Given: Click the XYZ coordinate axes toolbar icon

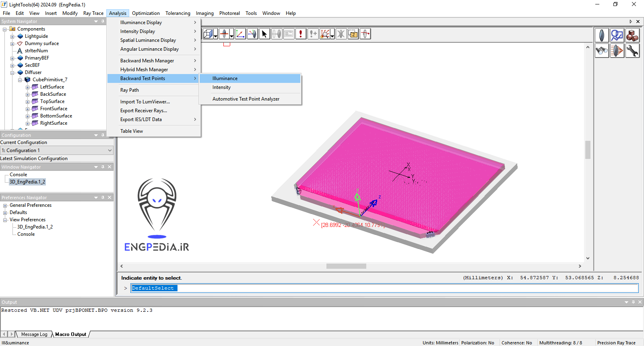Looking at the screenshot, I should (x=240, y=34).
